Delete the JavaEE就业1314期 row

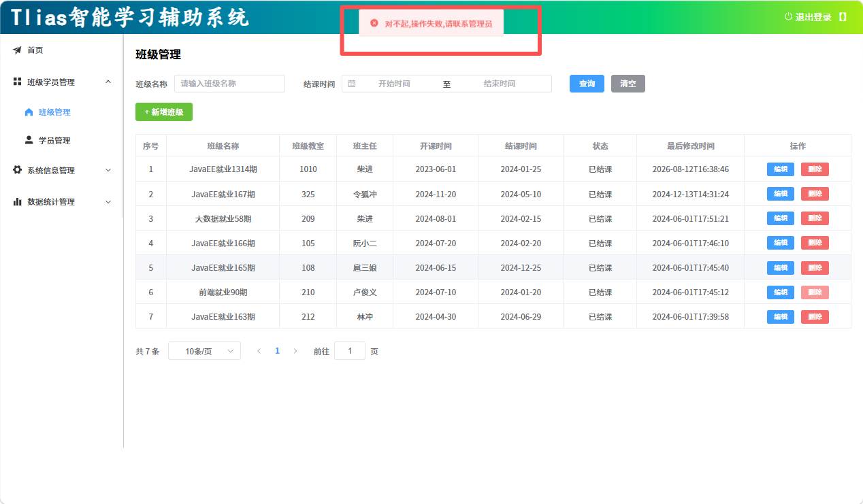[815, 169]
